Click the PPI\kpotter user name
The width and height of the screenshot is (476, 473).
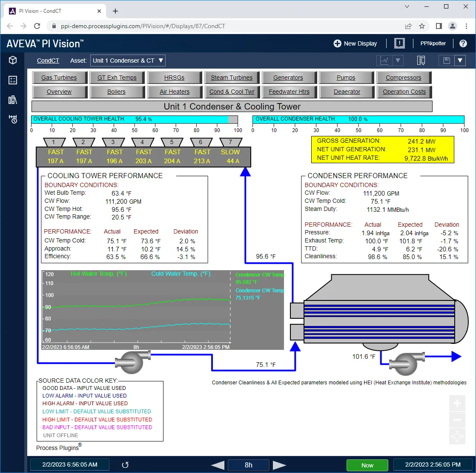pos(433,43)
